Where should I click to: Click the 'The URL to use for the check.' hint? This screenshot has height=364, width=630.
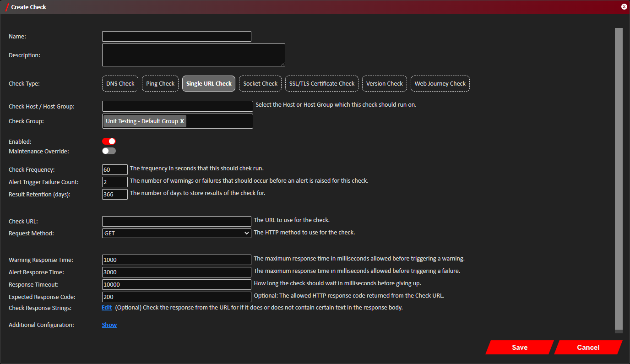(292, 220)
